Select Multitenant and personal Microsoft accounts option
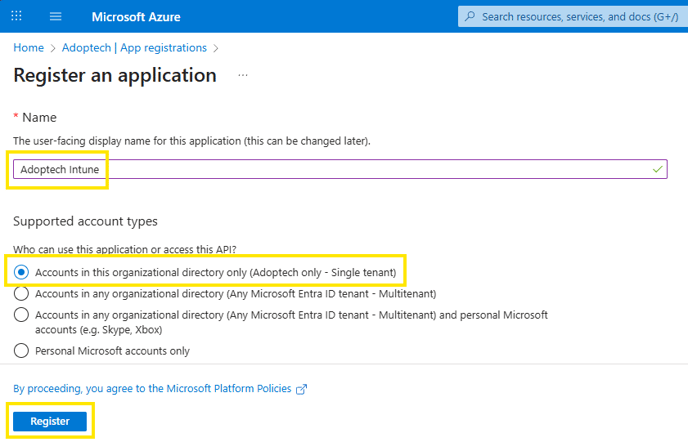 point(21,315)
